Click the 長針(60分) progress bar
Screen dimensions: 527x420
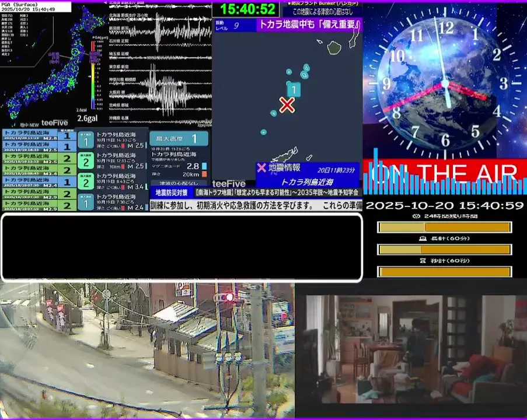(444, 249)
